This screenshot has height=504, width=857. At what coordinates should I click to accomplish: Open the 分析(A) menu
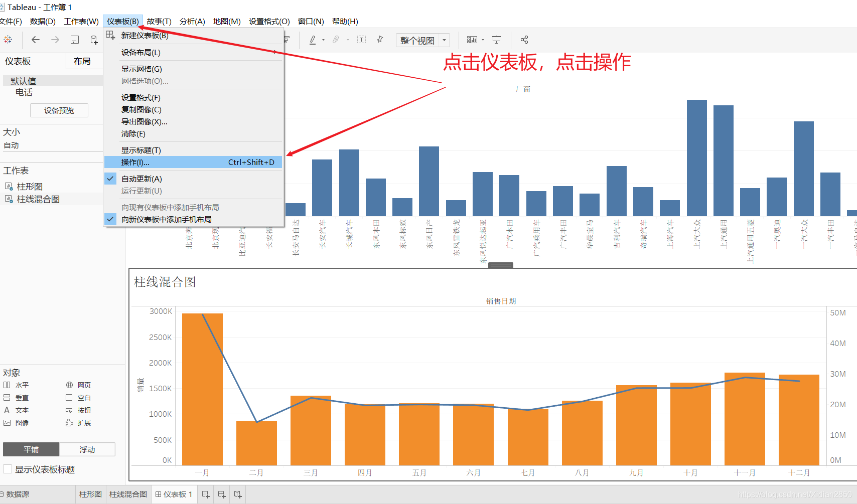point(192,21)
